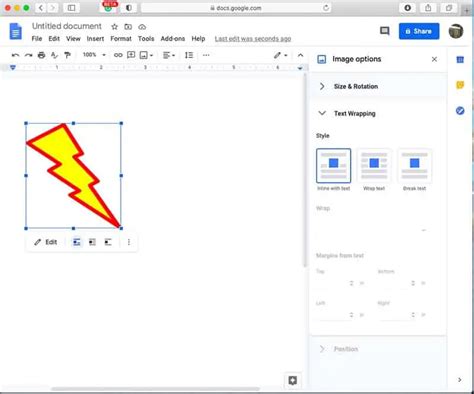Star the Untitled document

coord(114,27)
